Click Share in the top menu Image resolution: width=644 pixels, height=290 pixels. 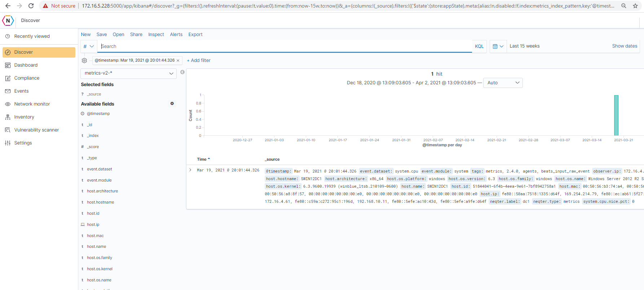click(136, 35)
